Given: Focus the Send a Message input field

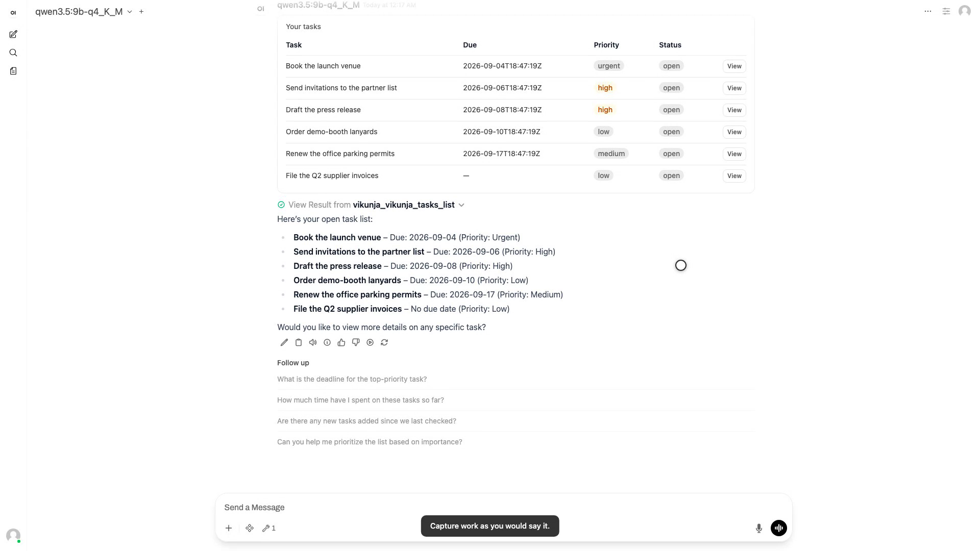Looking at the screenshot, I should click(x=503, y=507).
